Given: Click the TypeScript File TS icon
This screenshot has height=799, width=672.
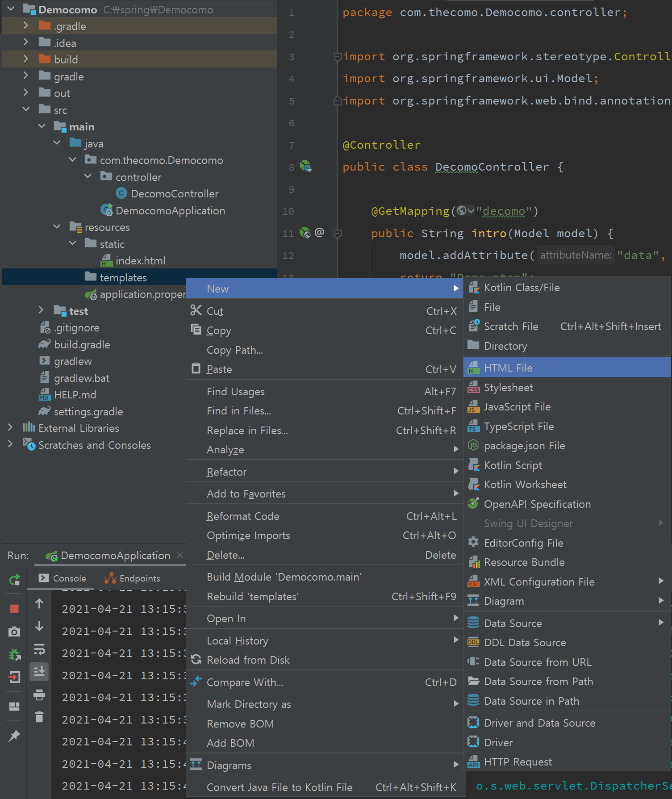Looking at the screenshot, I should coord(473,426).
